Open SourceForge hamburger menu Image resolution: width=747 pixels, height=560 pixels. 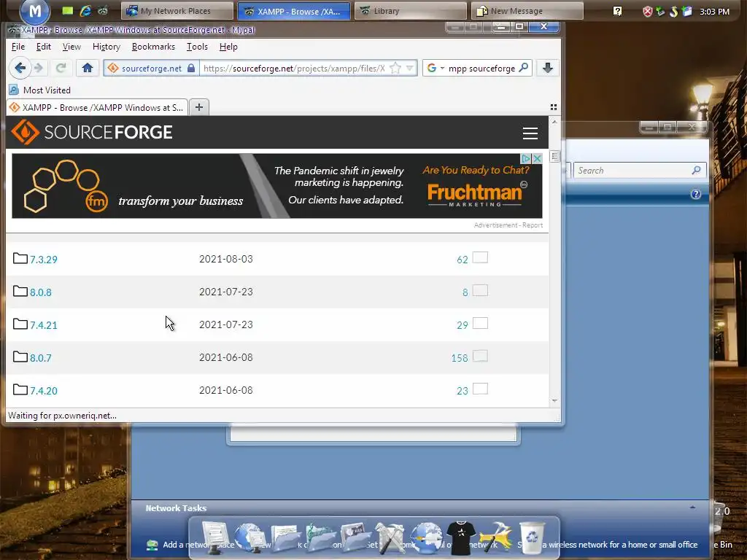point(530,133)
